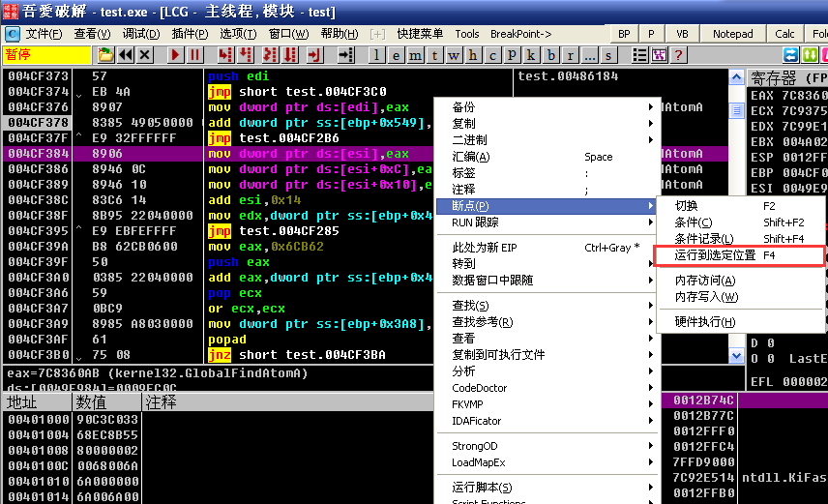Select 条件(C) conditional breakpoint entry
The width and height of the screenshot is (828, 504).
739,222
